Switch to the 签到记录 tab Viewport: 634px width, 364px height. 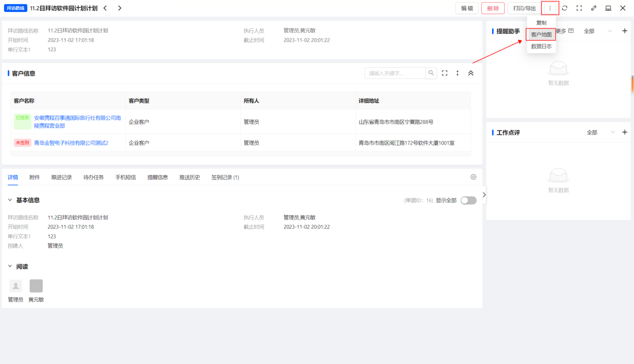coord(225,177)
